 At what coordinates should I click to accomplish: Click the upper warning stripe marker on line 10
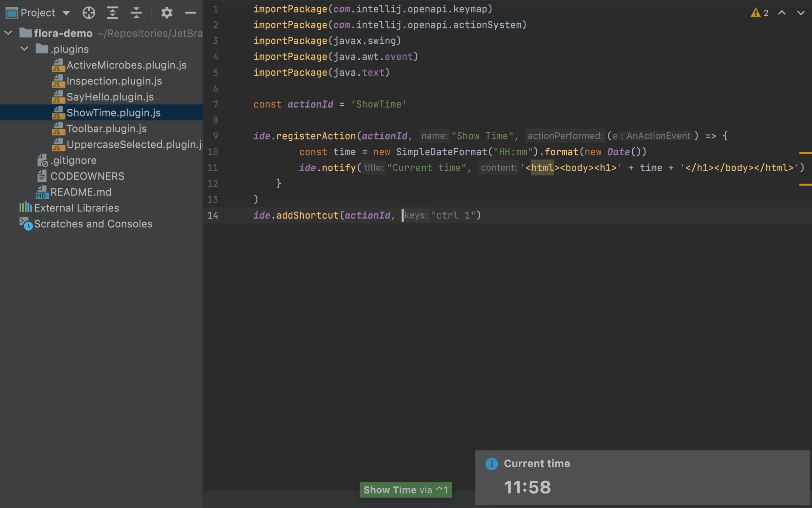coord(806,153)
